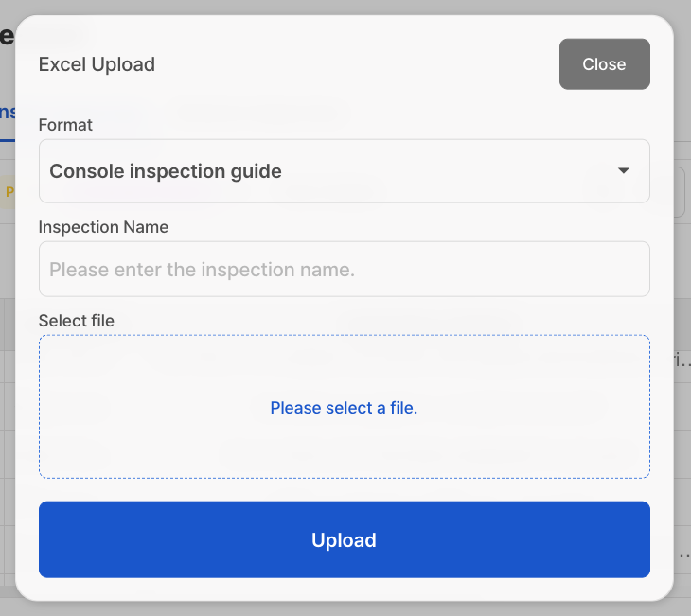The image size is (691, 616).
Task: Focus the Inspection Name text field
Action: pos(344,270)
